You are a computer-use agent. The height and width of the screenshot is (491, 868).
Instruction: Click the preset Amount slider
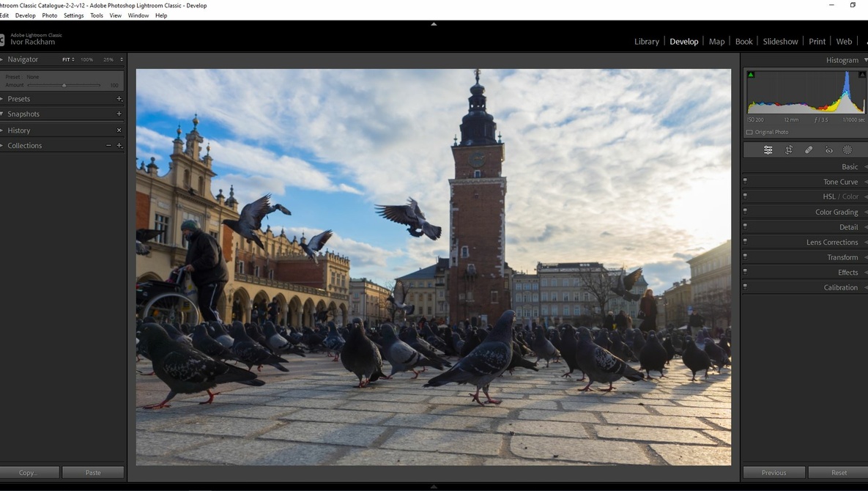point(64,86)
